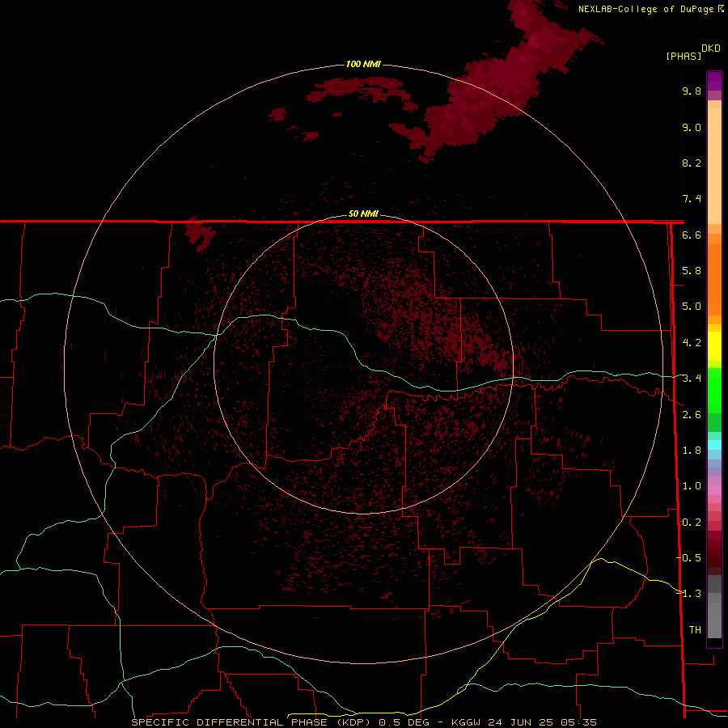Click the 1.8 scale value
This screenshot has width=728, height=728.
692,451
